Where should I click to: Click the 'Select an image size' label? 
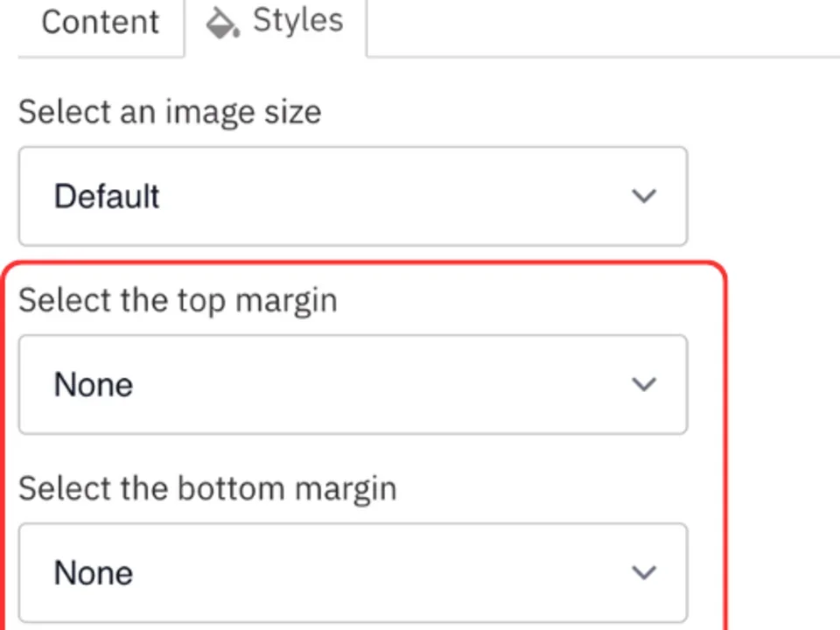pos(170,111)
